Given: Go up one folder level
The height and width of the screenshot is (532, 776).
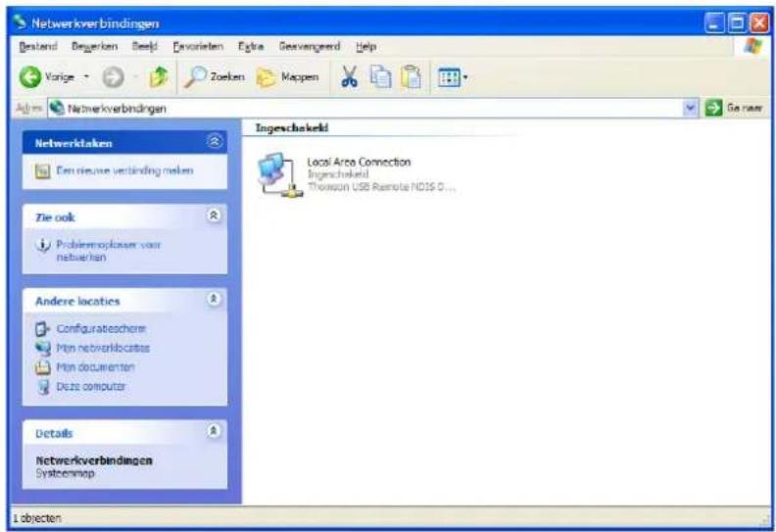Looking at the screenshot, I should [x=159, y=77].
